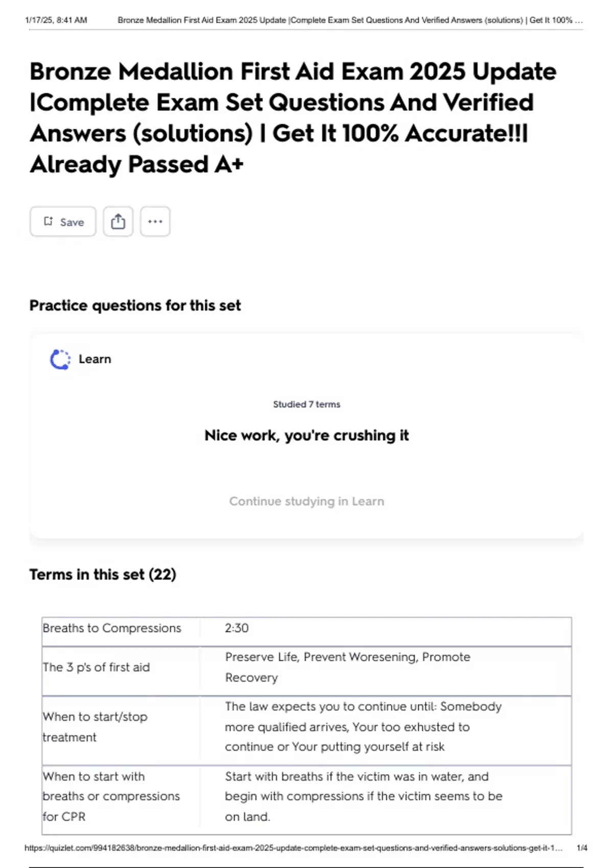This screenshot has height=868, width=613.
Task: Click the Save button
Action: (63, 222)
